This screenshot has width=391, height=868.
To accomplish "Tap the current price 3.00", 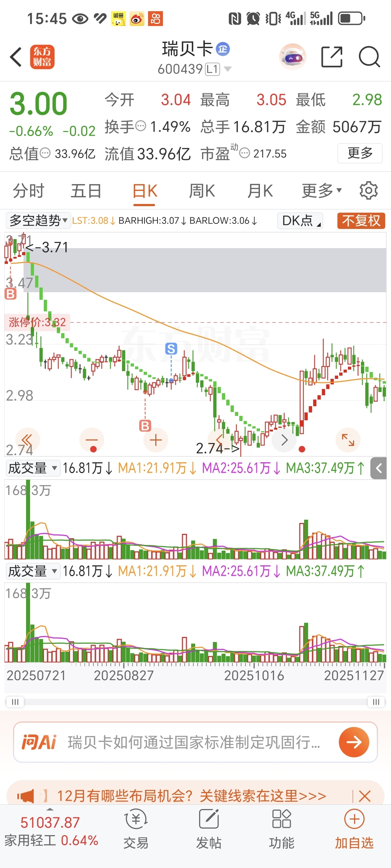I will (39, 104).
